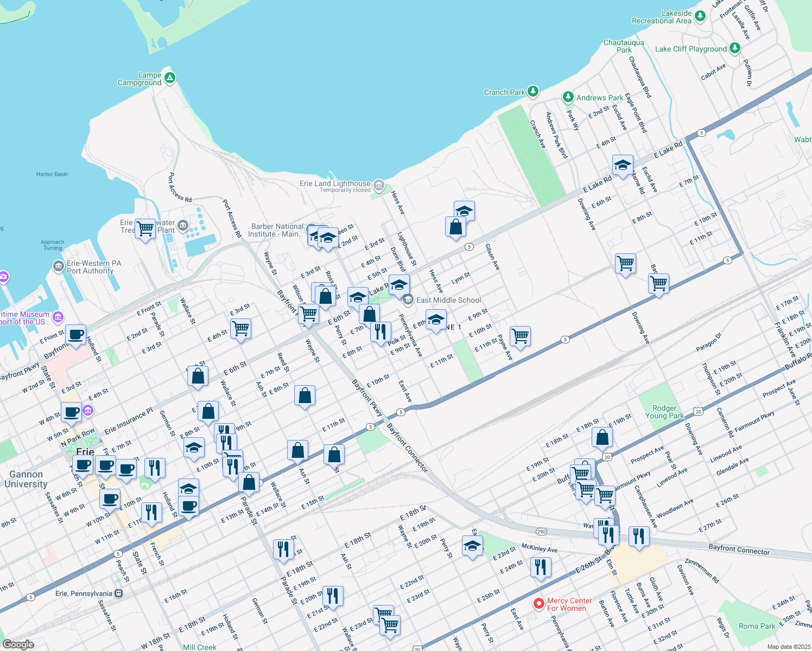Click the Lakeside Recreational Area tree marker
The image size is (812, 651).
click(x=700, y=16)
